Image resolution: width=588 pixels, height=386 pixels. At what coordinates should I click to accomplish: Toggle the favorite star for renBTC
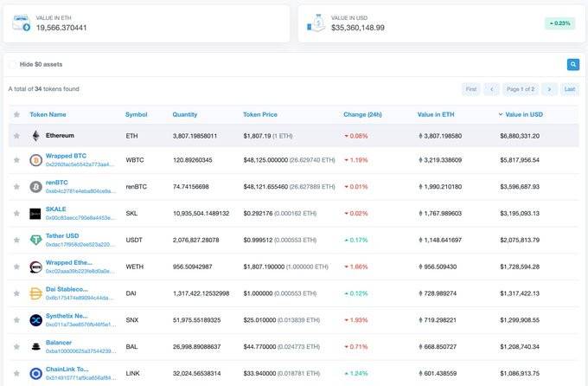tap(16, 187)
